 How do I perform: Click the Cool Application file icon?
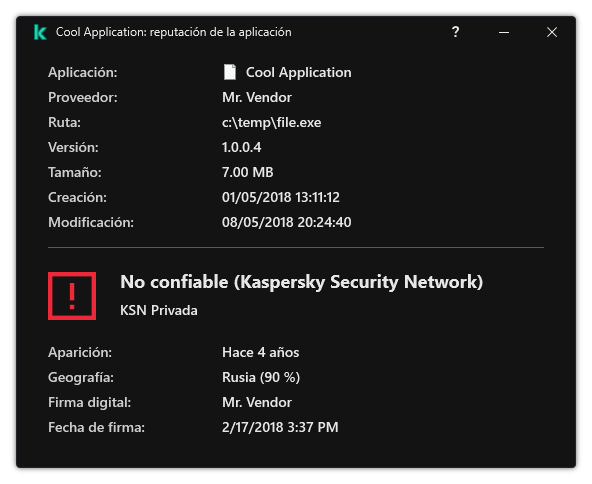[230, 72]
